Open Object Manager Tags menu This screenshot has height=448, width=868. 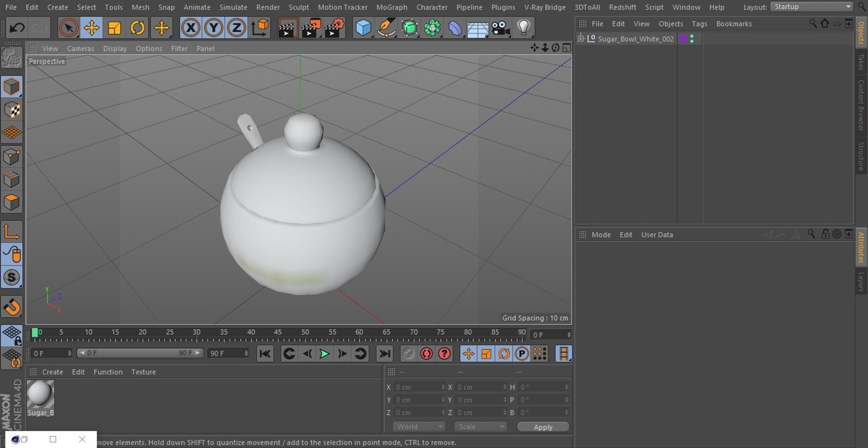[699, 24]
